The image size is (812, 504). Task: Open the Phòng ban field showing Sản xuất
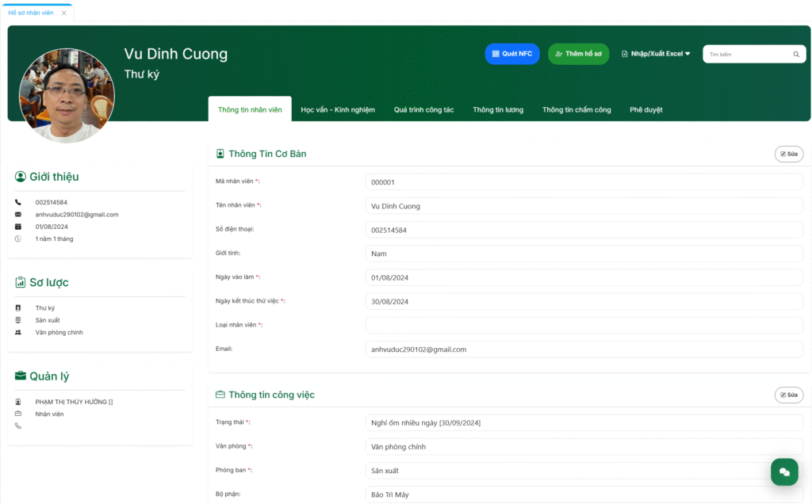click(584, 471)
